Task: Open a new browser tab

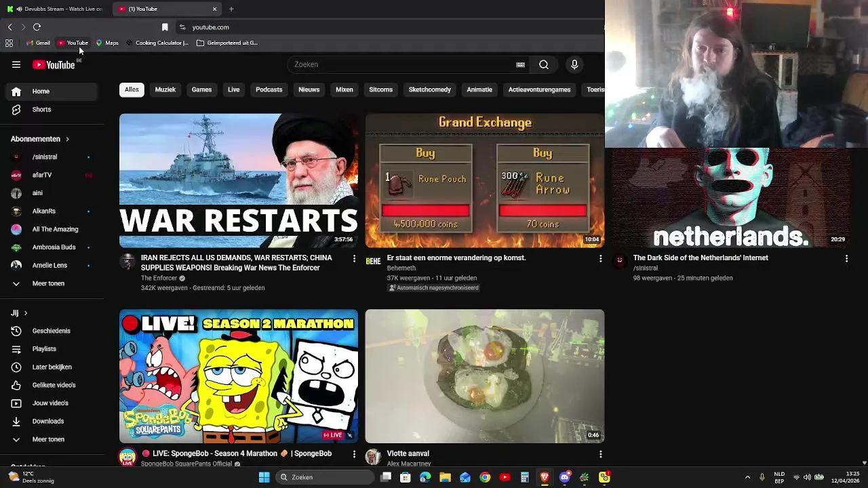Action: 231,9
